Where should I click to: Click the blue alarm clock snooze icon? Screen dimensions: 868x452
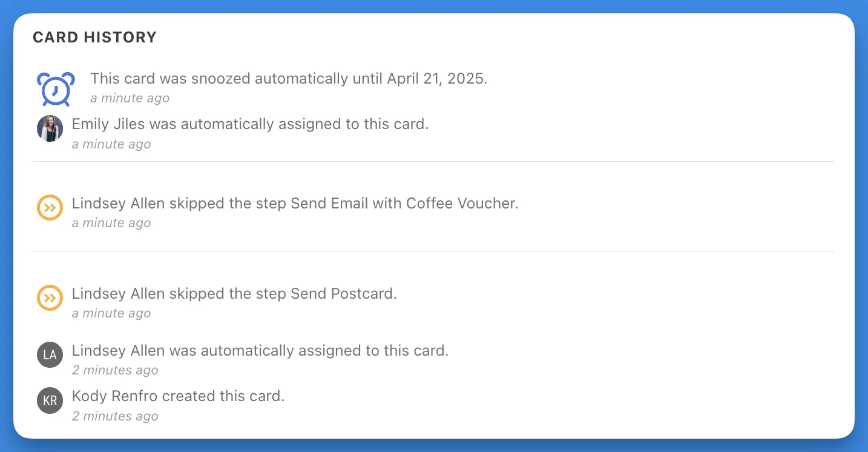tap(56, 88)
